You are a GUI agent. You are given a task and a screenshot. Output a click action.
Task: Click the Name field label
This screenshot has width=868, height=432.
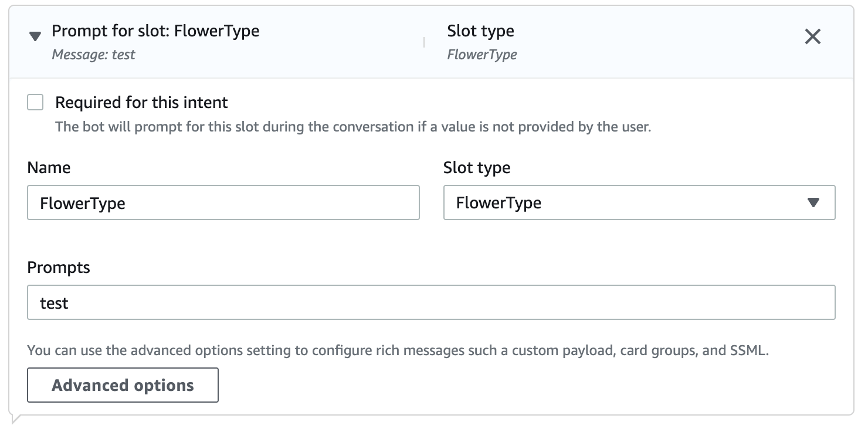coord(49,167)
